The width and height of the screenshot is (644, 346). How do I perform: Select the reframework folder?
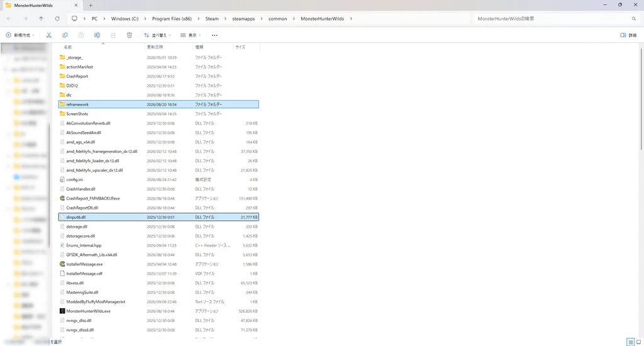pyautogui.click(x=158, y=104)
